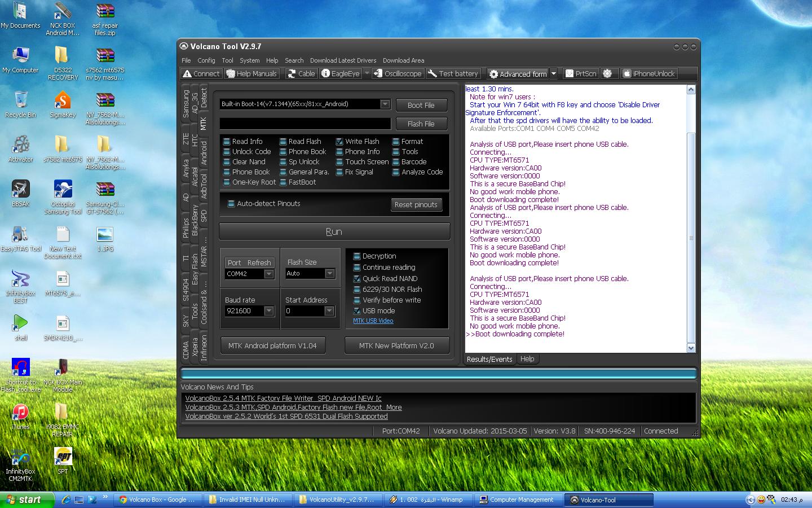The width and height of the screenshot is (812, 508).
Task: Open the MTK USB Video link
Action: (x=373, y=321)
